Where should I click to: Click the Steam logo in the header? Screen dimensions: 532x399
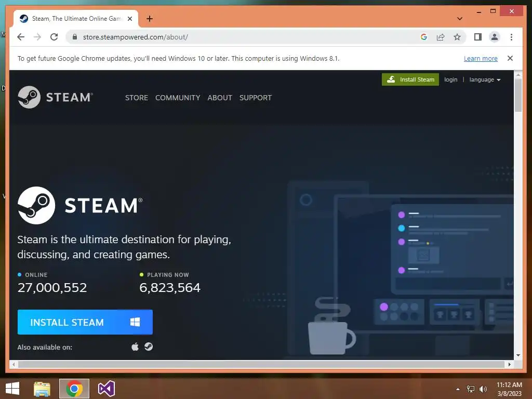(x=55, y=97)
